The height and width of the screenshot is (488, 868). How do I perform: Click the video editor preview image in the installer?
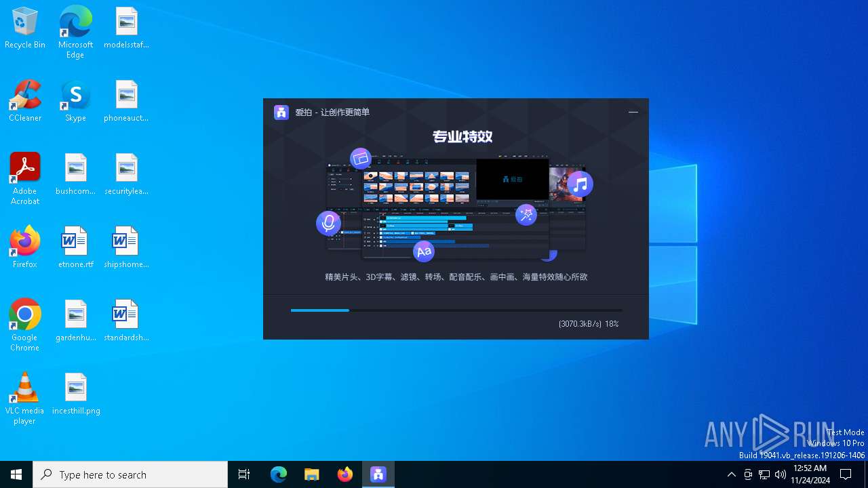456,207
